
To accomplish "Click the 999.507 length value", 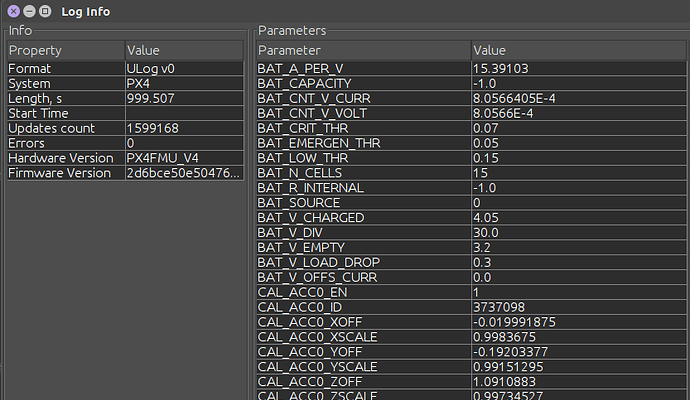I will tap(184, 99).
